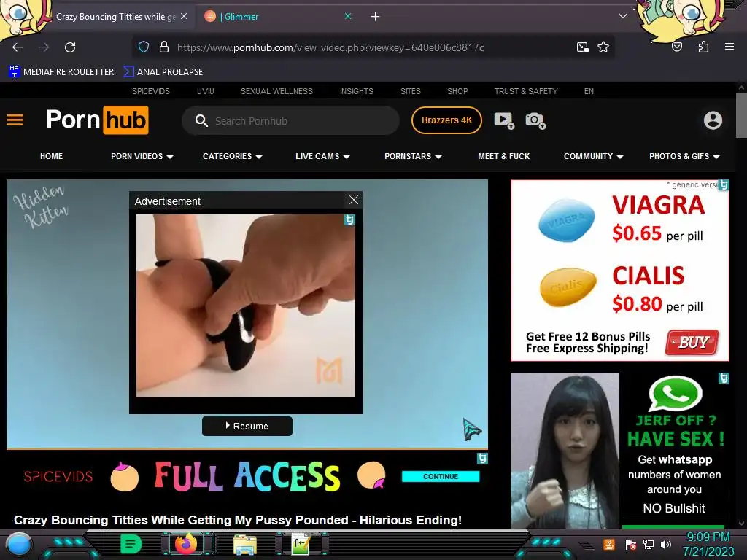Open SITES top link
Screen dimensions: 747x560
tap(410, 91)
